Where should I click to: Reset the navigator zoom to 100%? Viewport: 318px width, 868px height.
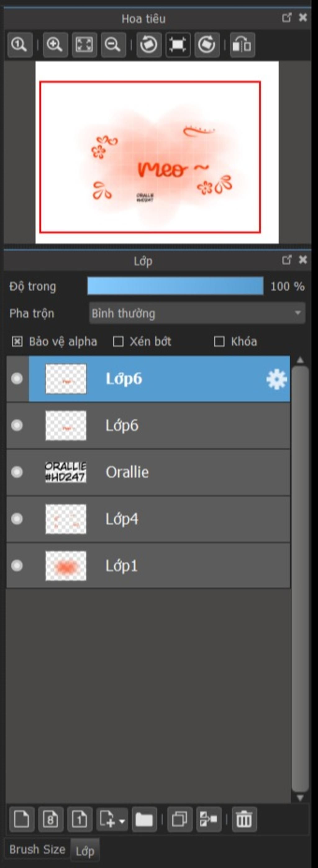tap(20, 44)
